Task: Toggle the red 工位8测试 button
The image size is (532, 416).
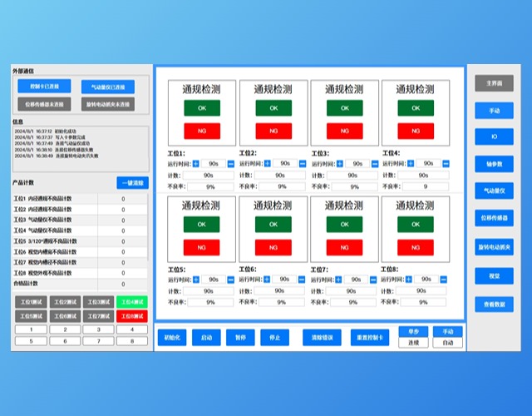Action: coord(131,316)
